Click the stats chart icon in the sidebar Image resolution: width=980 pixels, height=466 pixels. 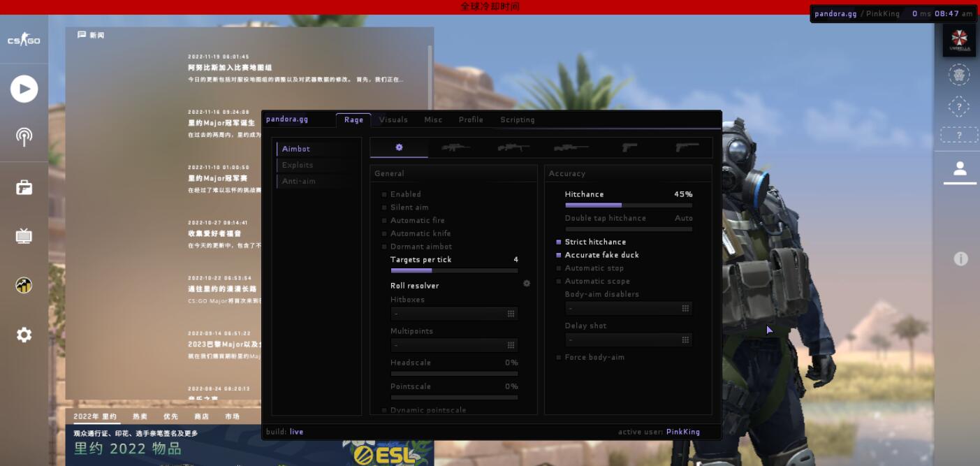click(x=24, y=285)
